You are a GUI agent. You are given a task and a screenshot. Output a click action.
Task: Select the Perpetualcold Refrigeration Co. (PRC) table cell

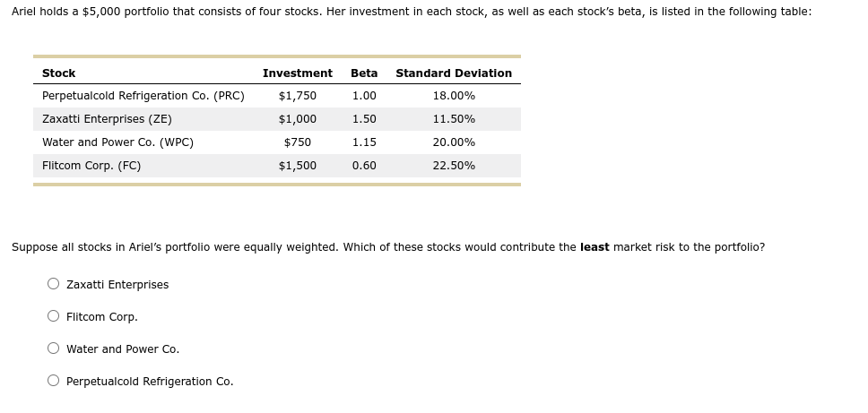tap(143, 96)
